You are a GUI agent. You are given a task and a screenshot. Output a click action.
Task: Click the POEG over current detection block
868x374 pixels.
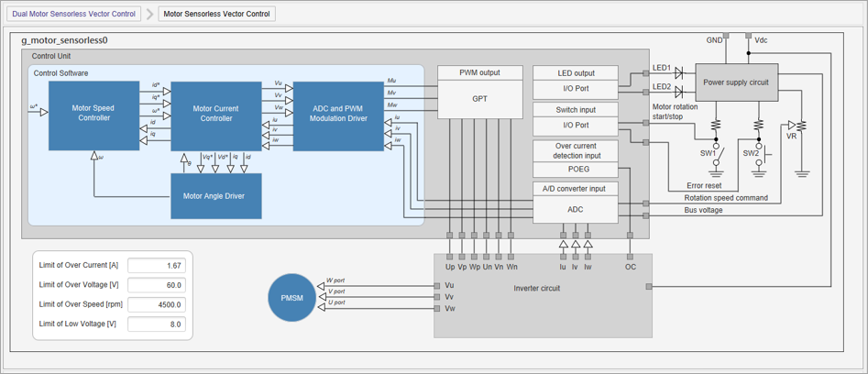575,169
